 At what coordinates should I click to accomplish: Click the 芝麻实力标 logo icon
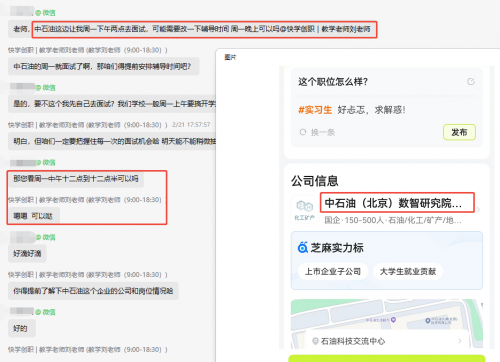(303, 248)
